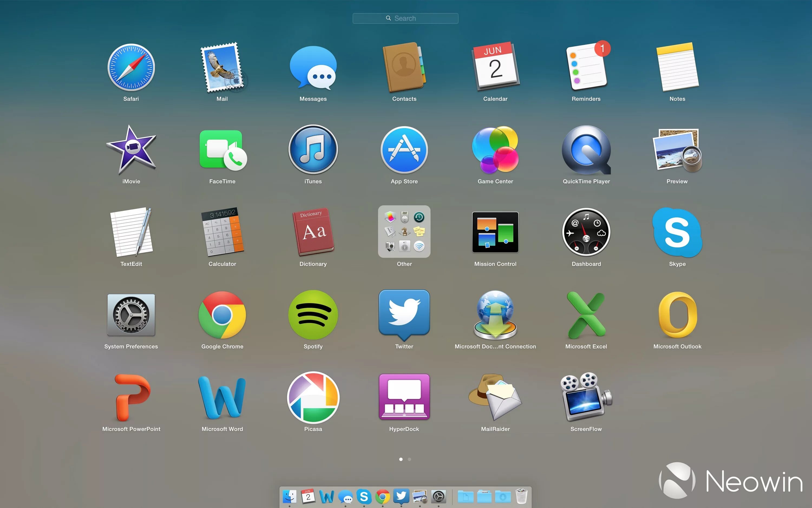Select the first Launchpad page dot
This screenshot has height=508, width=812.
[x=401, y=459]
